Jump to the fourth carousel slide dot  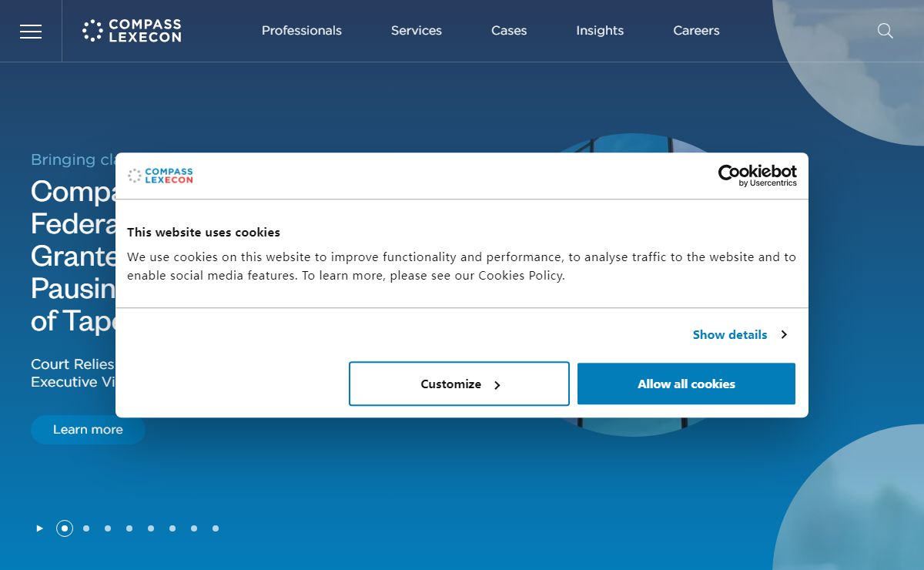tap(129, 528)
